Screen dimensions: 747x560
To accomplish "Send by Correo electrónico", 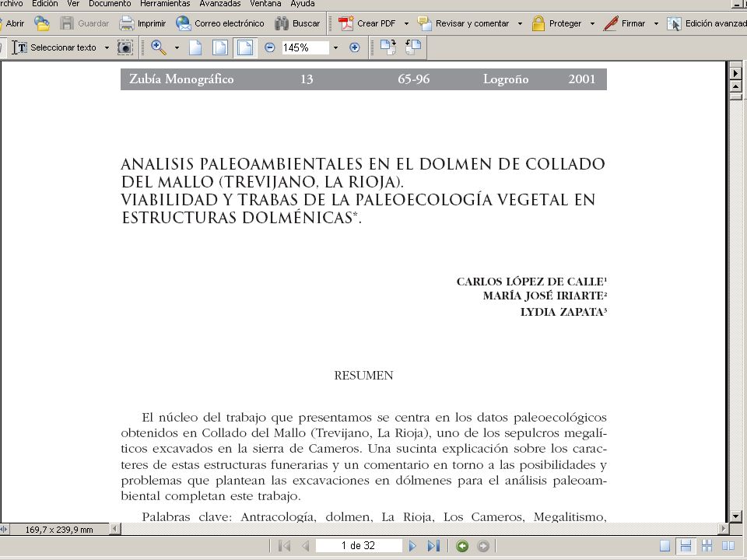I will (219, 23).
